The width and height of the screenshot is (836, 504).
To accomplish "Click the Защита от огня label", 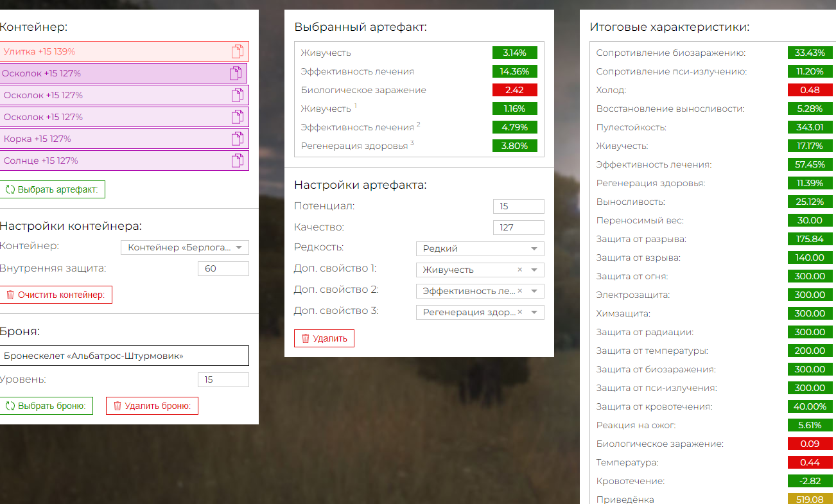I will coord(632,277).
